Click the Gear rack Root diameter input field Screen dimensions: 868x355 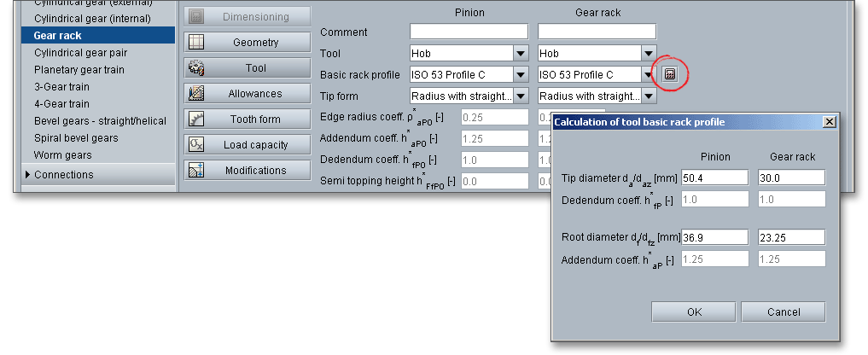(x=791, y=238)
